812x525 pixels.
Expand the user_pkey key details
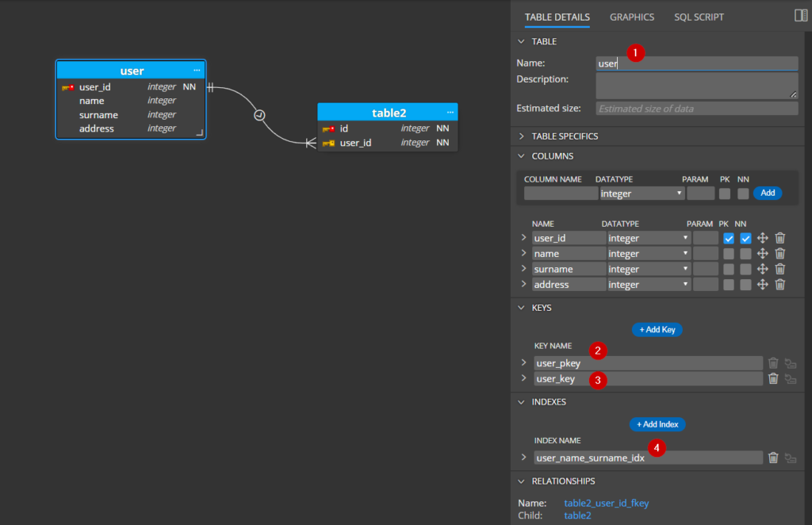(523, 362)
